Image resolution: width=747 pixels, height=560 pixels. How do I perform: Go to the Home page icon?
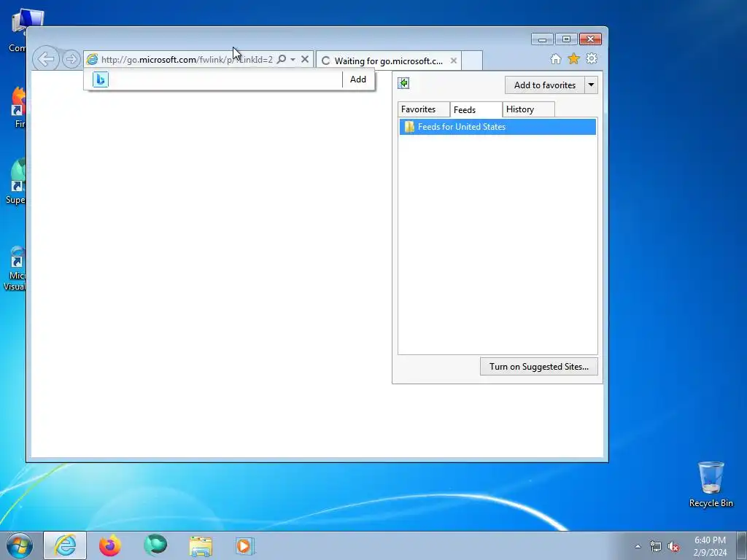(x=555, y=58)
